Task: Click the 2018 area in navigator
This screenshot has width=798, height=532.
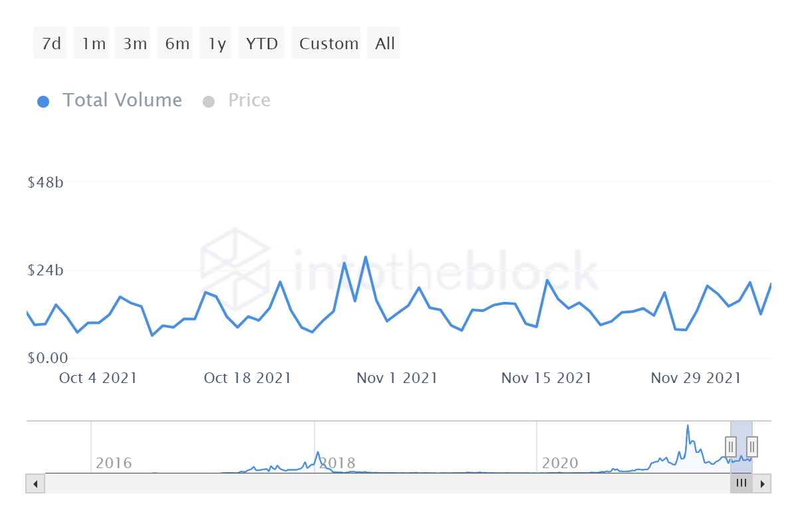Action: (x=336, y=463)
